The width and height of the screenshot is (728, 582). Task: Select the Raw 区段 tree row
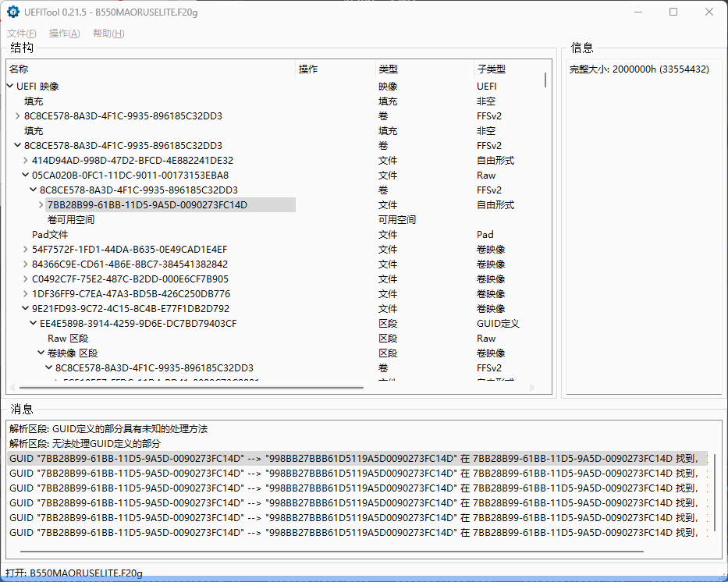68,339
